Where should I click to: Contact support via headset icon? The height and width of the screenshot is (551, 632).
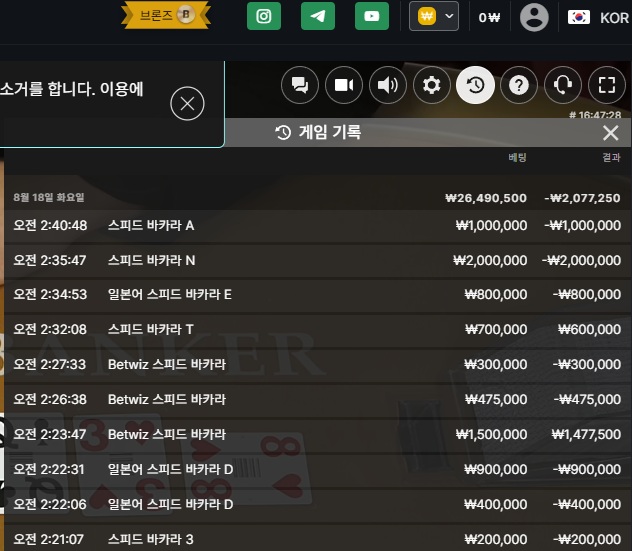[563, 85]
